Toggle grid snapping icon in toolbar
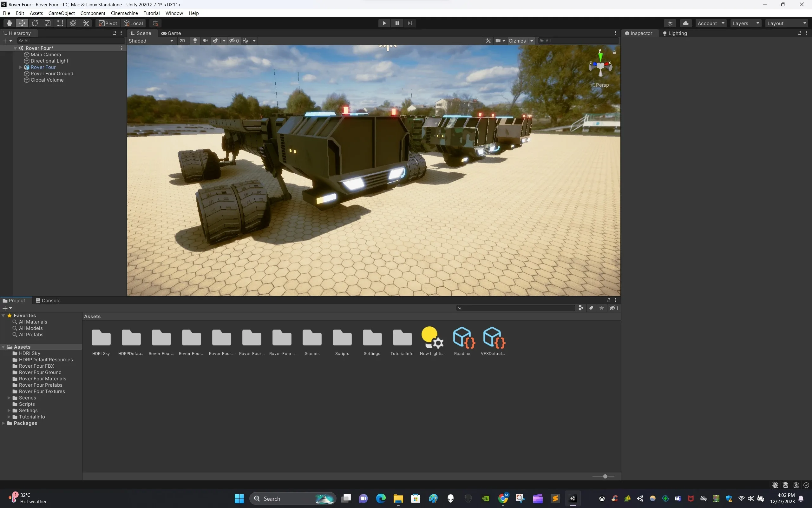Screen dimensions: 812x508 [155, 23]
